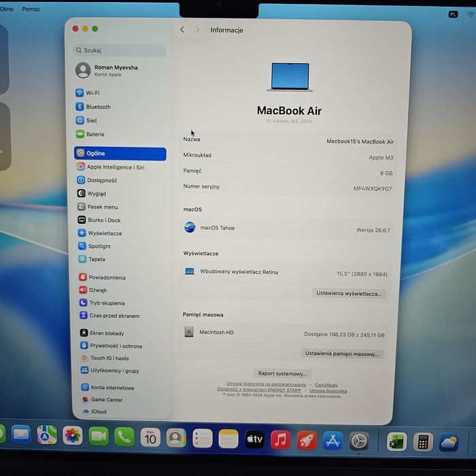Image resolution: width=476 pixels, height=476 pixels.
Task: Open Calculator from the Dock
Action: pyautogui.click(x=423, y=442)
